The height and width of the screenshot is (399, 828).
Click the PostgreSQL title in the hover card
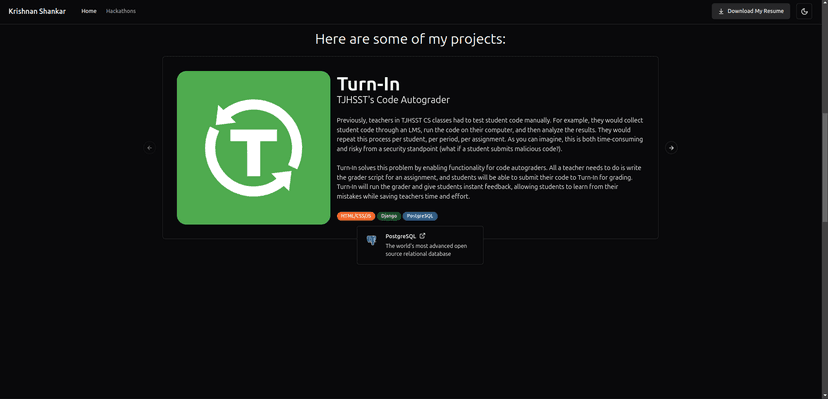tap(401, 236)
